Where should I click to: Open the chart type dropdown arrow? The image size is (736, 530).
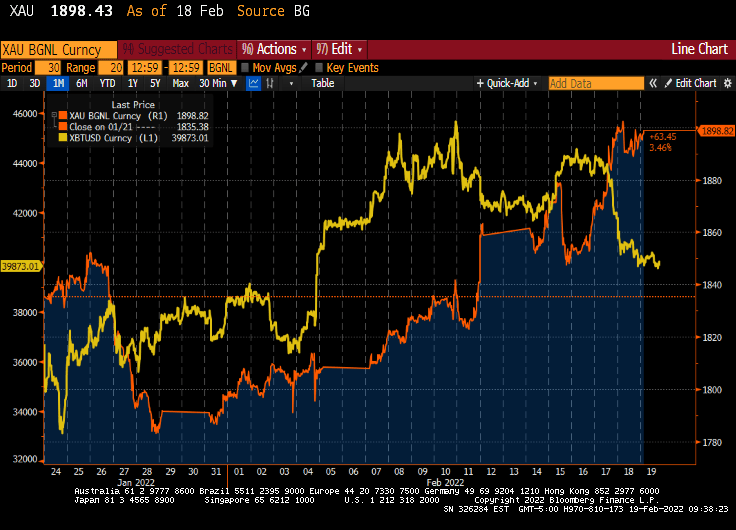click(290, 83)
